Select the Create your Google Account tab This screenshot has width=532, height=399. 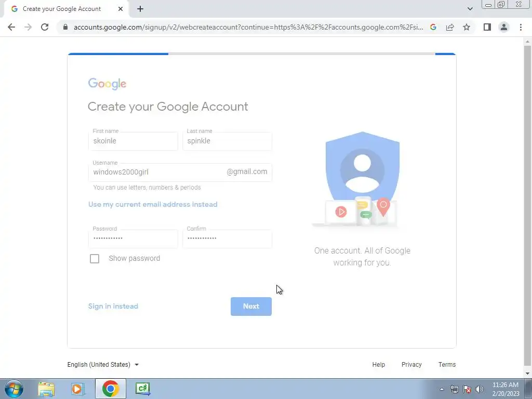click(66, 9)
